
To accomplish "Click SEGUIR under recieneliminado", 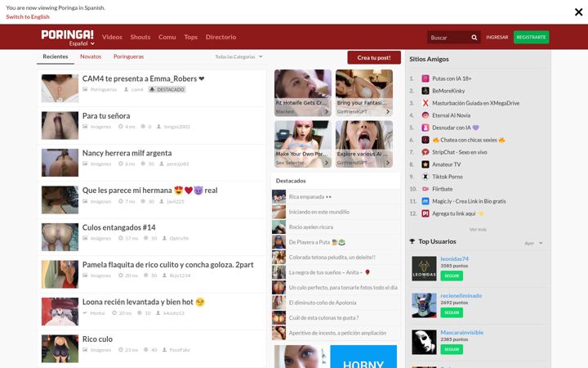I will click(x=452, y=312).
